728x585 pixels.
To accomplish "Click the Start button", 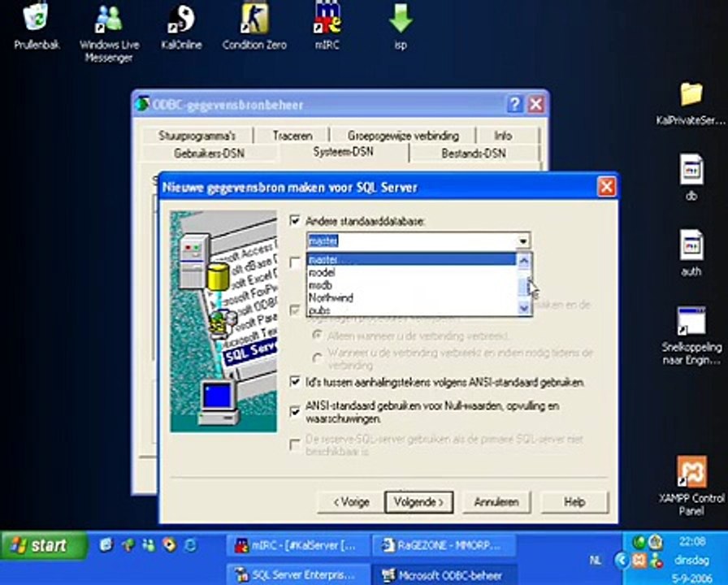I will click(44, 545).
